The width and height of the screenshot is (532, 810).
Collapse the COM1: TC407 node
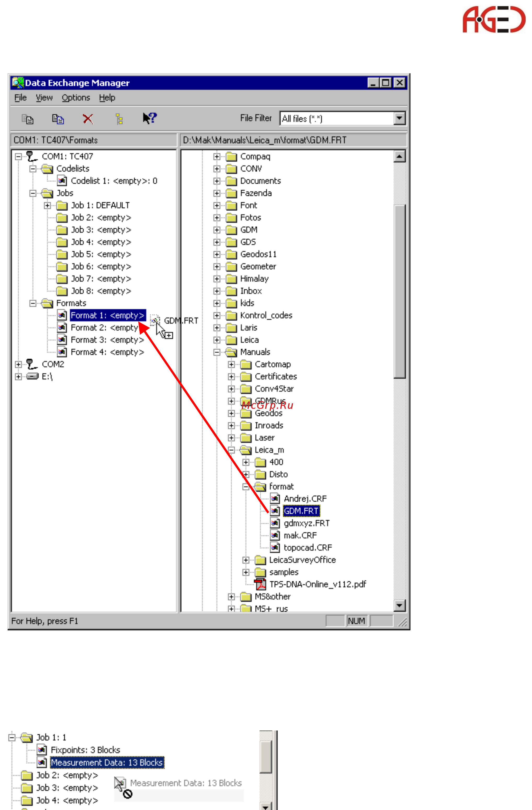point(18,157)
